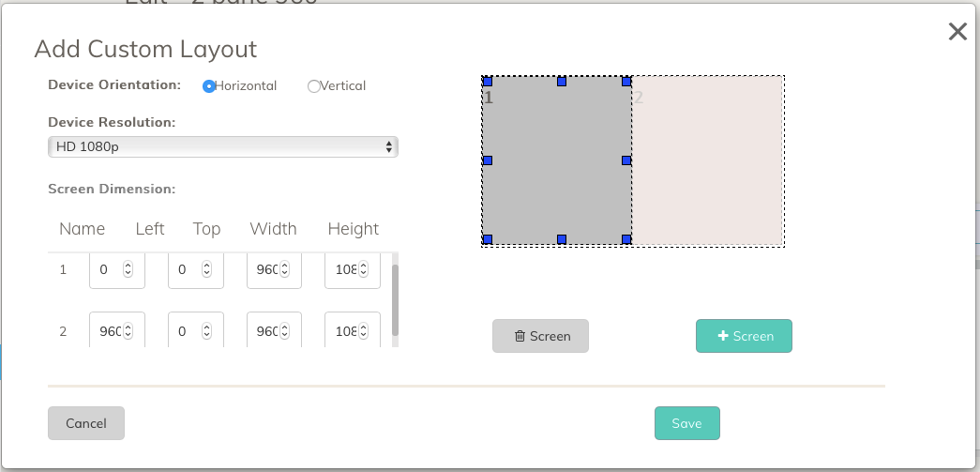Click right-middle resize handle of screen 1
980x472 pixels.
[626, 160]
